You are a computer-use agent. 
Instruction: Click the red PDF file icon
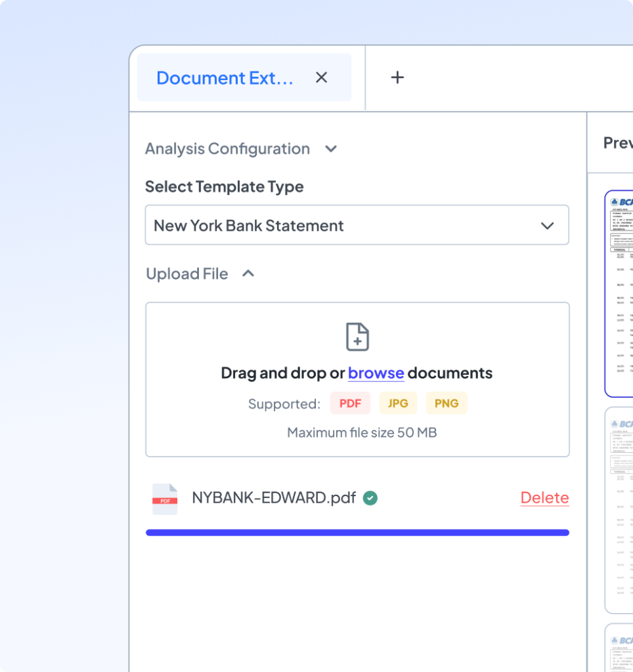[165, 499]
